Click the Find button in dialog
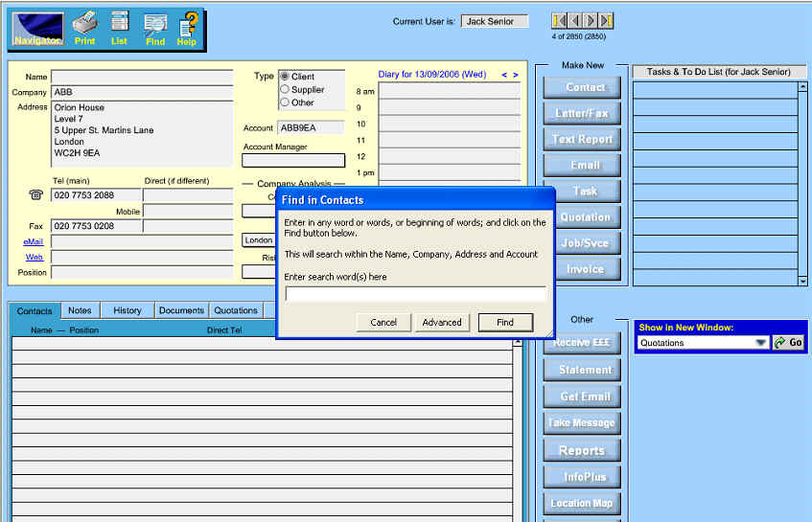This screenshot has height=522, width=812. pyautogui.click(x=505, y=323)
